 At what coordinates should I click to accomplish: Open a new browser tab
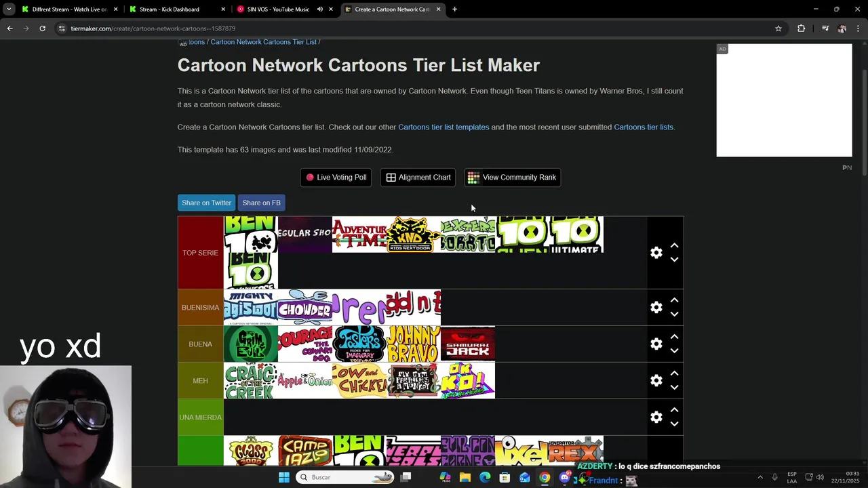click(x=454, y=9)
